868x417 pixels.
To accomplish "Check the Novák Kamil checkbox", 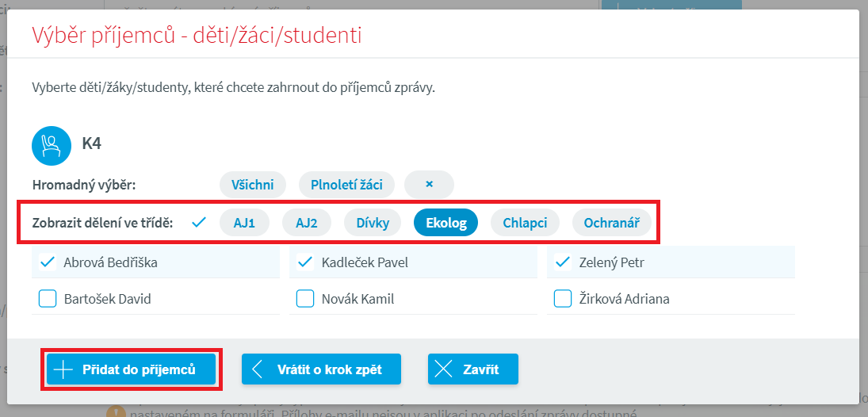I will 304,299.
